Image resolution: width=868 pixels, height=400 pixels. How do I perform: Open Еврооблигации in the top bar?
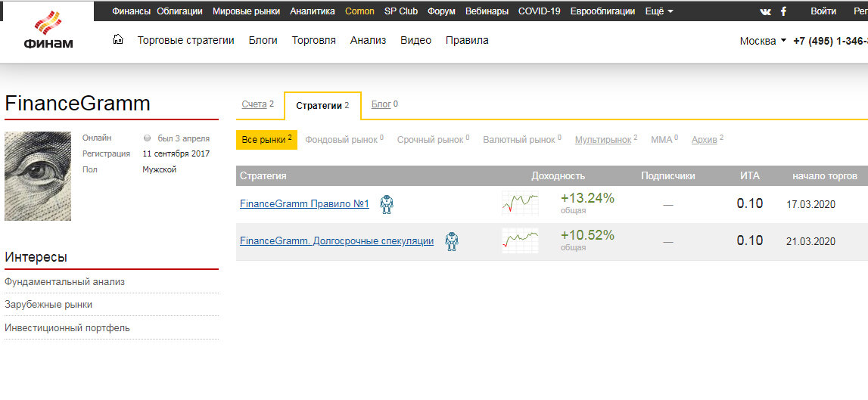[x=603, y=11]
